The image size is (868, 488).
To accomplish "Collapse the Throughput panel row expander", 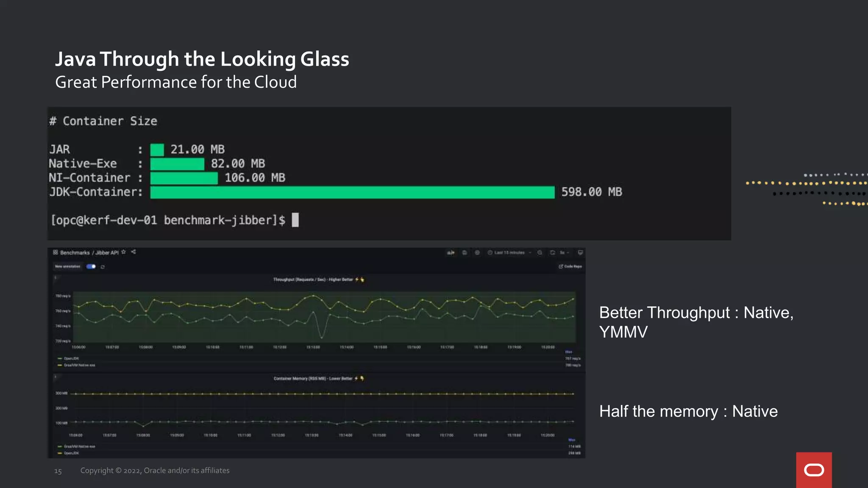I will (55, 278).
